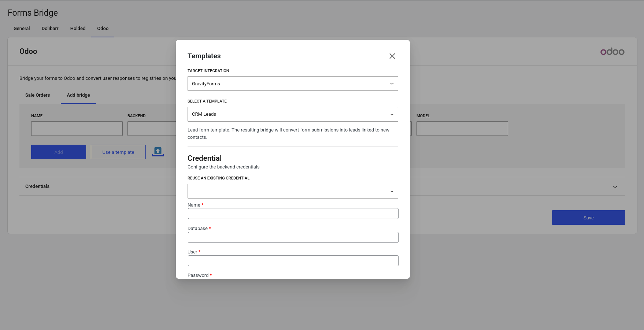Select the Add bridge tab
The height and width of the screenshot is (330, 644).
[78, 95]
